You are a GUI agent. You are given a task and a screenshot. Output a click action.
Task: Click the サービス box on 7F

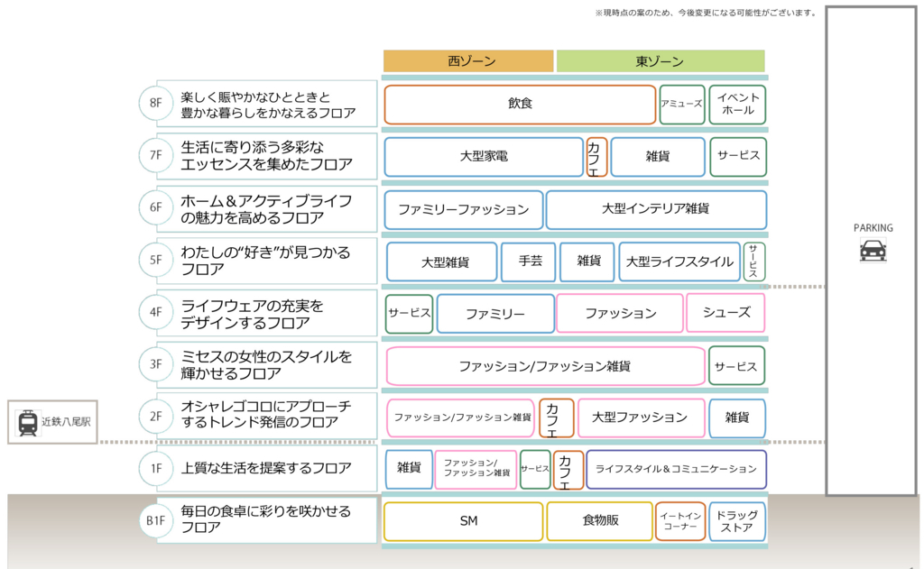click(738, 157)
